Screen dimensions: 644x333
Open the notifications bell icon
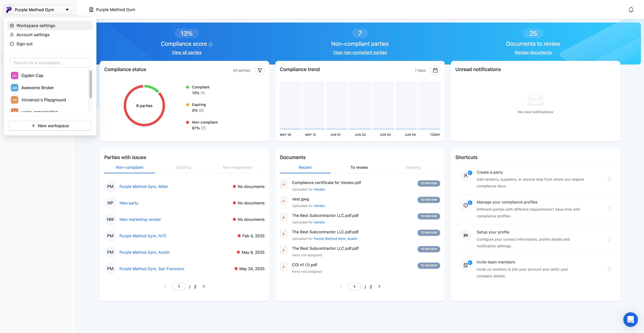click(631, 10)
